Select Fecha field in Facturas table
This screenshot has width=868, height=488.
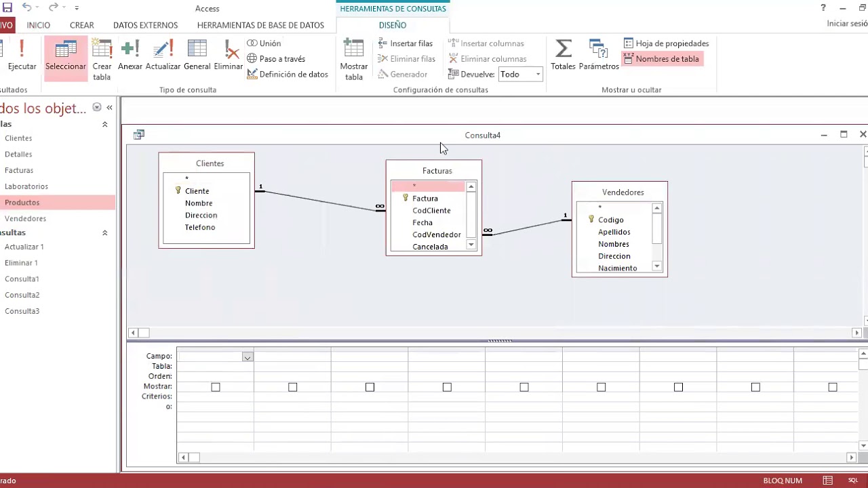tap(422, 222)
